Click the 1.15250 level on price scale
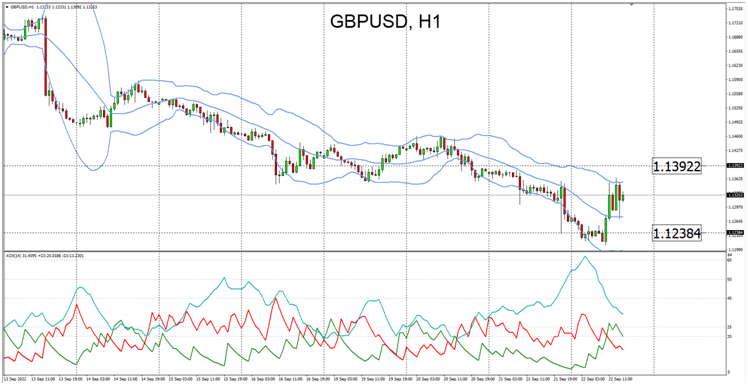The height and width of the screenshot is (385, 748). [x=735, y=108]
